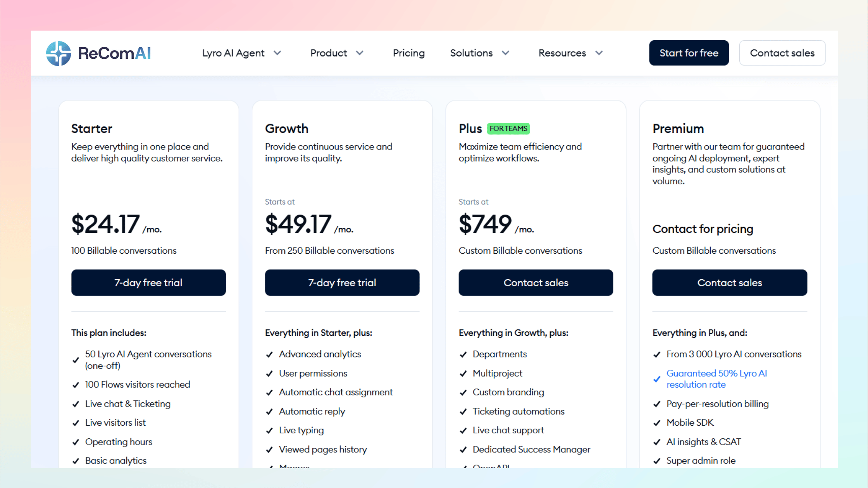The image size is (868, 488).
Task: Click the Plus plan heading
Action: point(470,129)
